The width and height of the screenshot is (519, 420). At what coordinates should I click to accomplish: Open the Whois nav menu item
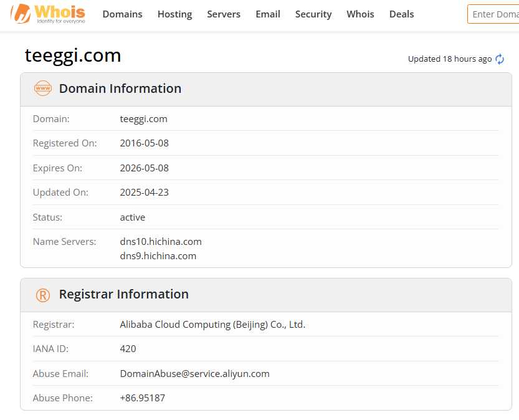[x=360, y=14]
